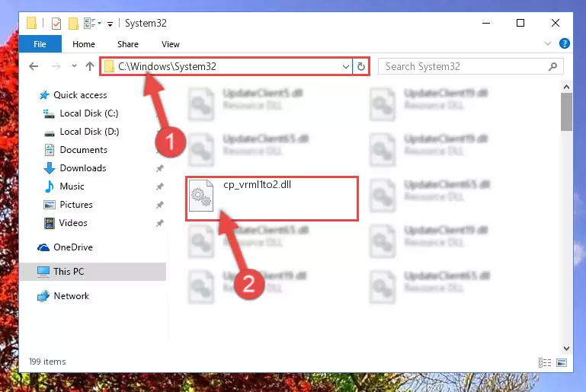Open the Customize Quick Access Toolbar dropdown
Image resolution: width=586 pixels, height=392 pixels.
110,24
